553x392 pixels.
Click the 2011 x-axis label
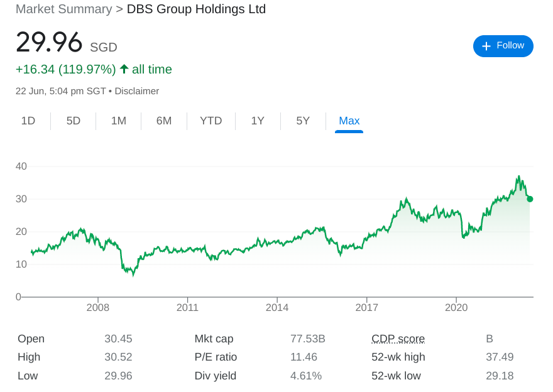coord(187,308)
